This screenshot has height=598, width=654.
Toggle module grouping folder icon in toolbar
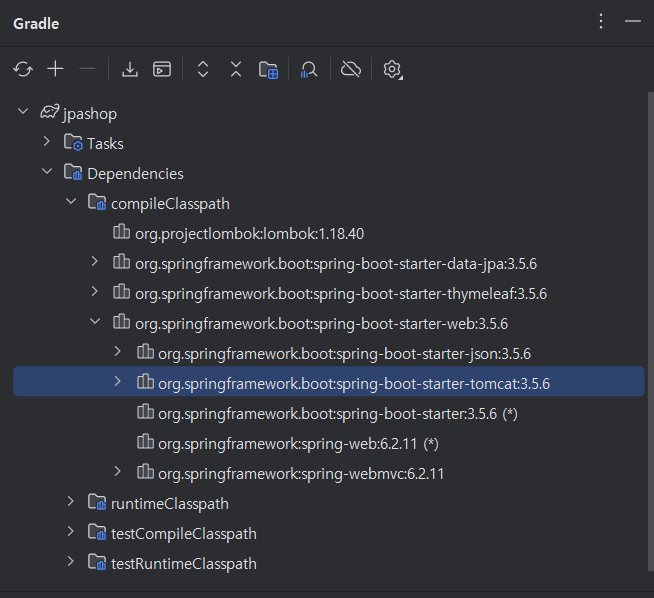[x=268, y=69]
